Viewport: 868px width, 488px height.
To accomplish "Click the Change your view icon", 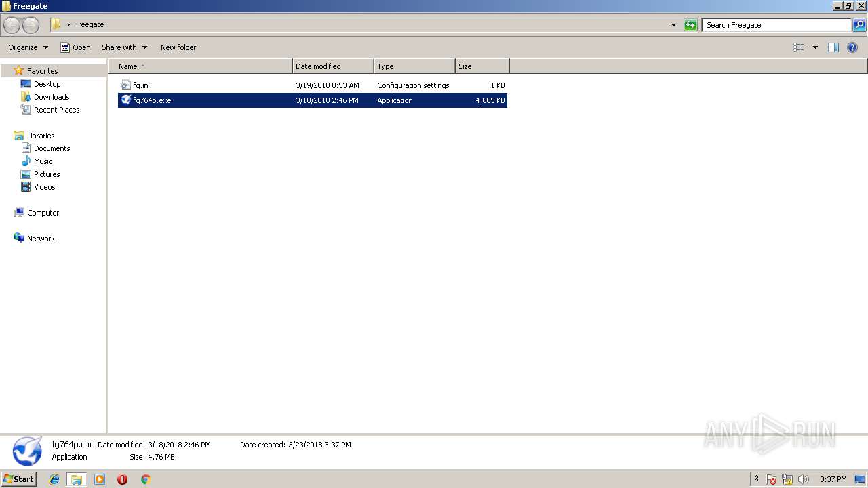I will coord(799,47).
